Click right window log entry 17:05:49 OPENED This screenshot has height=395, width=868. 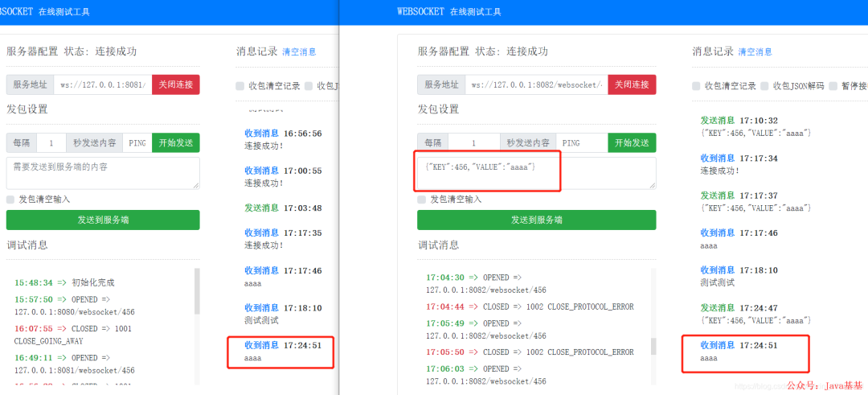486,330
